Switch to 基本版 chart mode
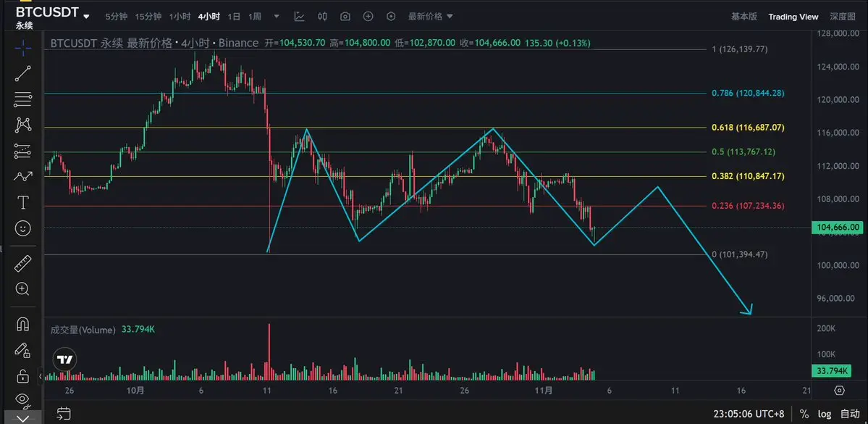The height and width of the screenshot is (424, 868). pyautogui.click(x=744, y=17)
